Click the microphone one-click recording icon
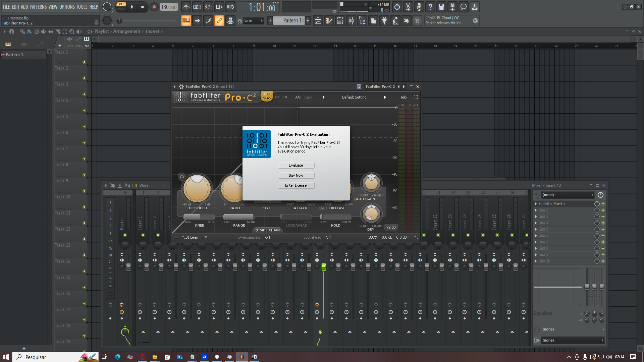The image size is (644, 362). tap(419, 7)
